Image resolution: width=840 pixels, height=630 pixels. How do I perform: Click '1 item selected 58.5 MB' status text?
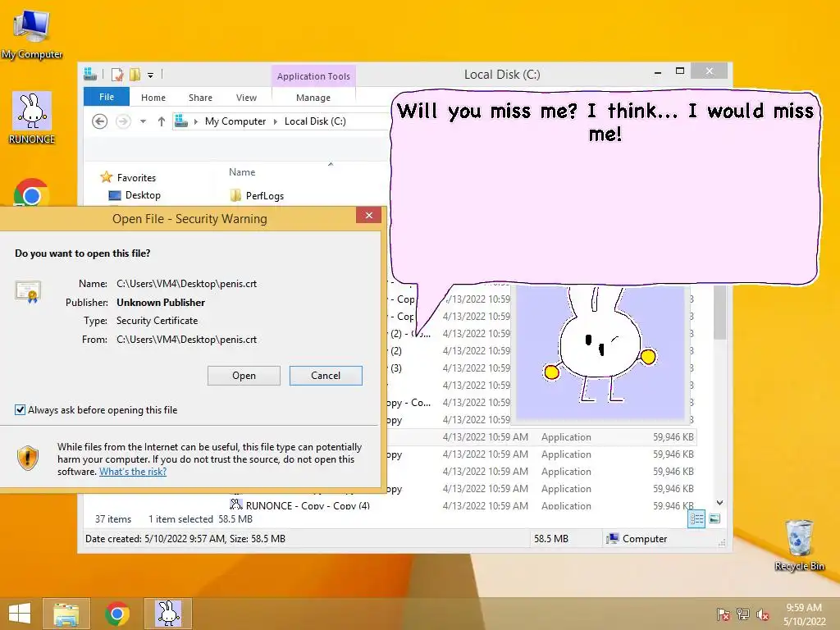tap(200, 519)
